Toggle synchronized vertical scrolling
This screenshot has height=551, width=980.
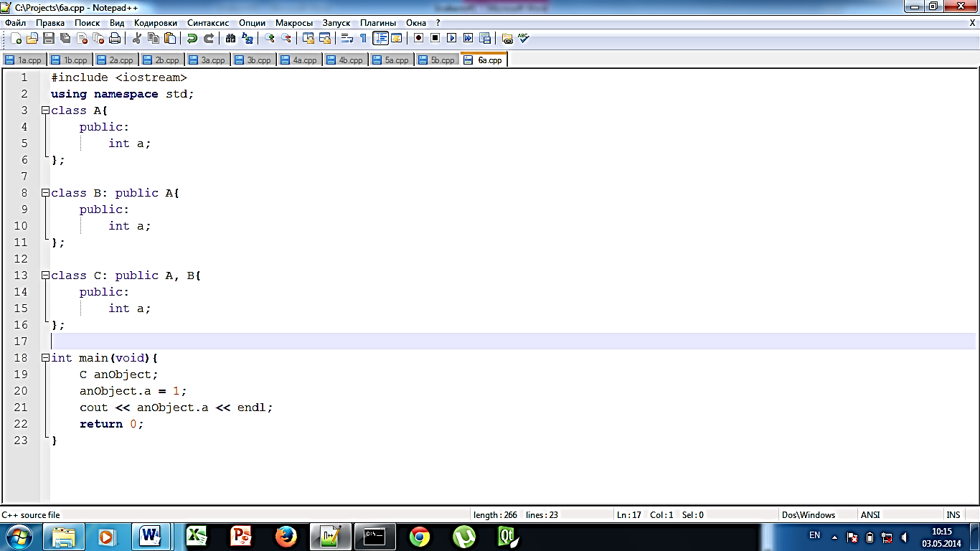pyautogui.click(x=308, y=38)
